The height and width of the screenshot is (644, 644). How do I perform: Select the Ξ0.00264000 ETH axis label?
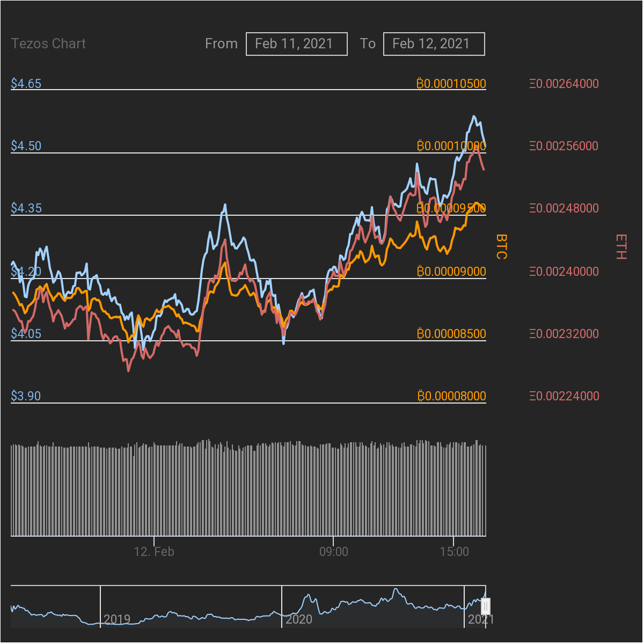(564, 84)
